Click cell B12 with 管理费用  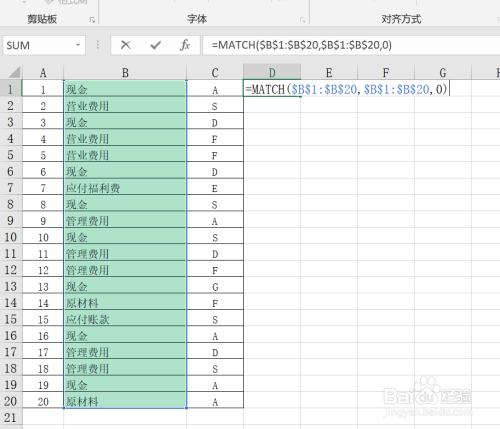pyautogui.click(x=125, y=270)
